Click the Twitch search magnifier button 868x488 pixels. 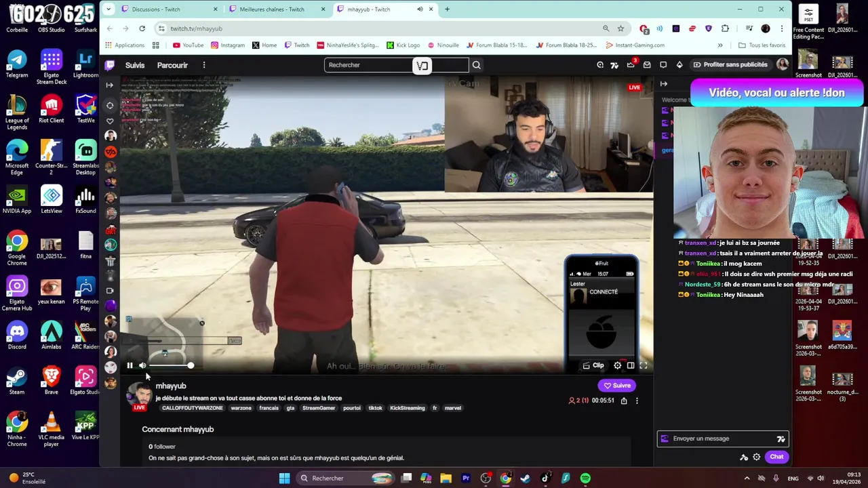pyautogui.click(x=476, y=65)
